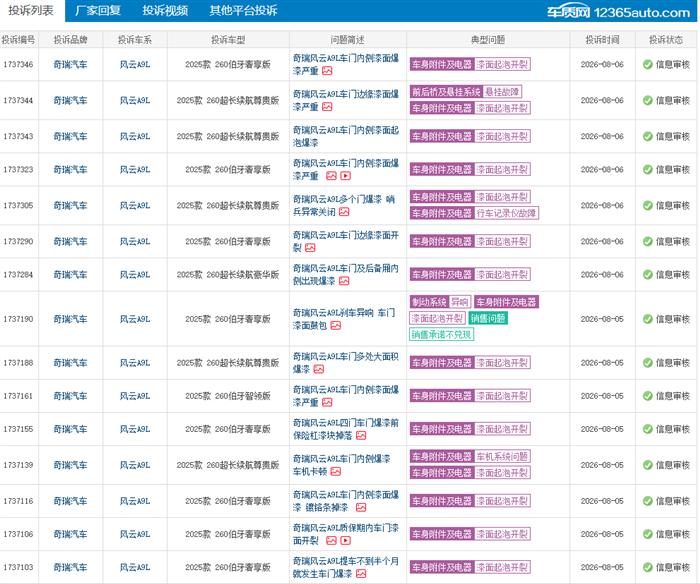Click green check status icon for 1737103

648,567
